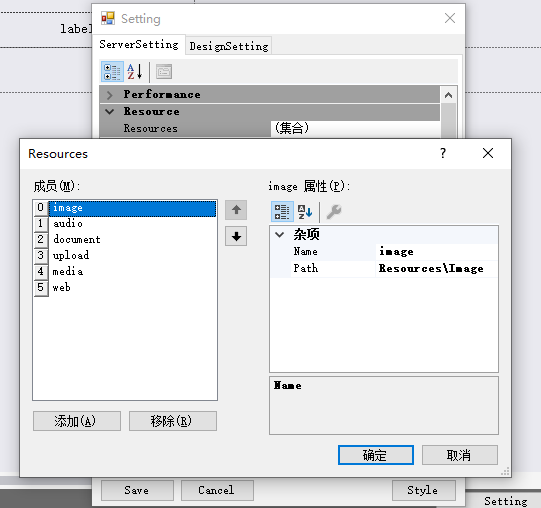Move selected member down with arrow button
This screenshot has width=541, height=508.
tap(236, 236)
